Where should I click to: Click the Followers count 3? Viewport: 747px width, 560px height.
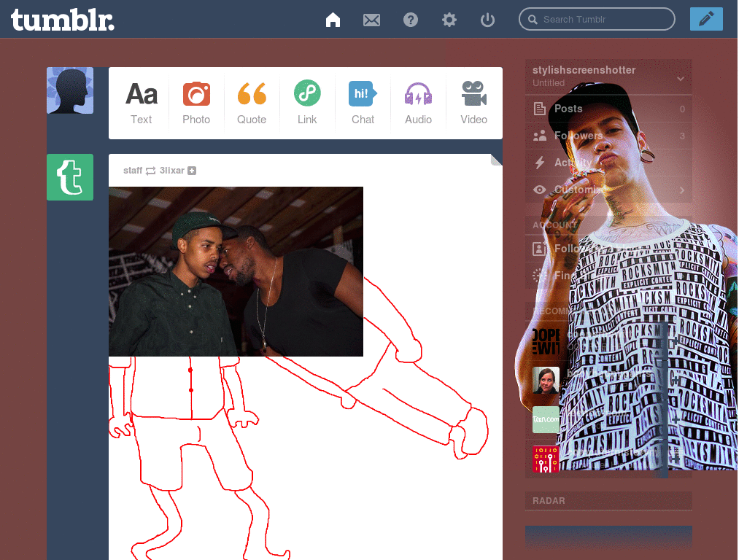point(682,136)
